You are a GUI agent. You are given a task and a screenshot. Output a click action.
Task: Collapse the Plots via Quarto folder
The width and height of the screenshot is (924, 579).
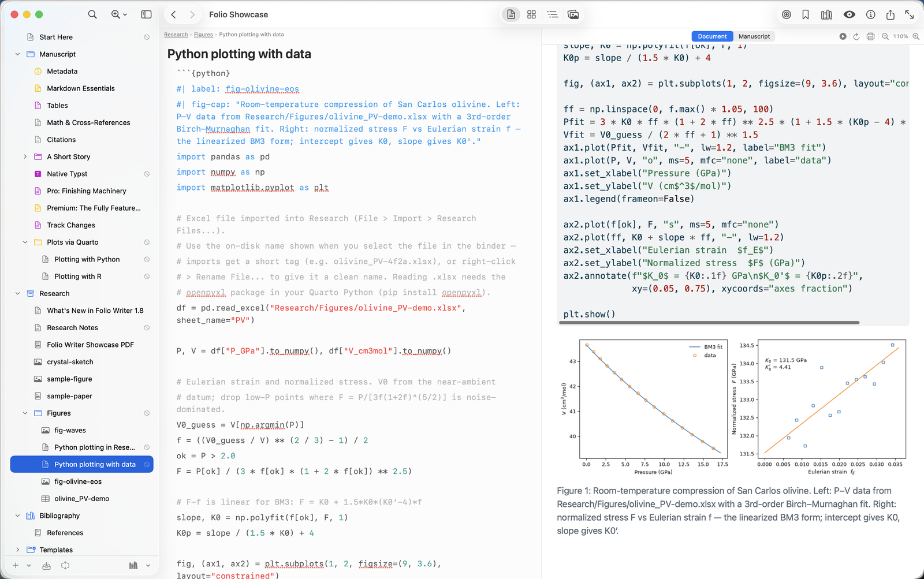click(25, 242)
